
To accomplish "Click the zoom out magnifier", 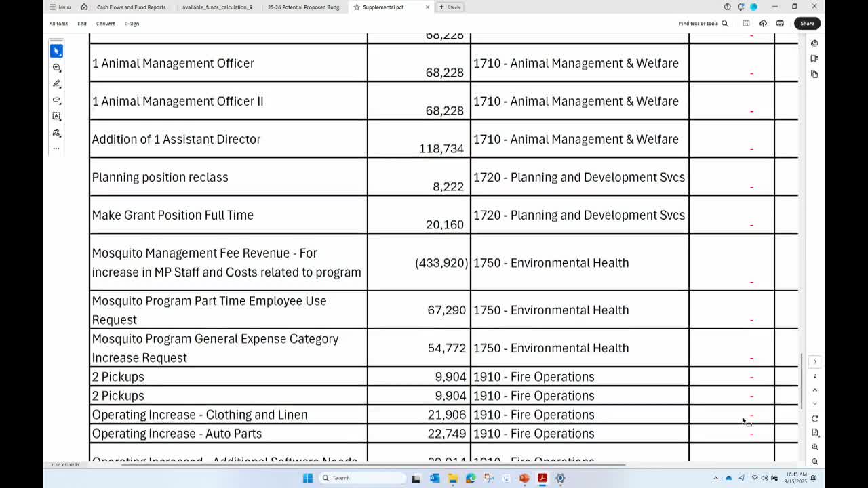I will coord(814,462).
